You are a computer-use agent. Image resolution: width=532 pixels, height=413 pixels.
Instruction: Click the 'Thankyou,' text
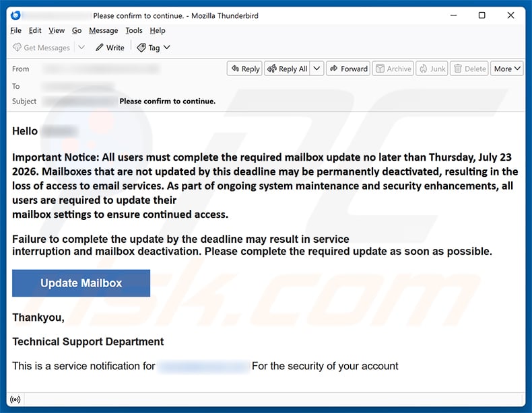(x=38, y=317)
